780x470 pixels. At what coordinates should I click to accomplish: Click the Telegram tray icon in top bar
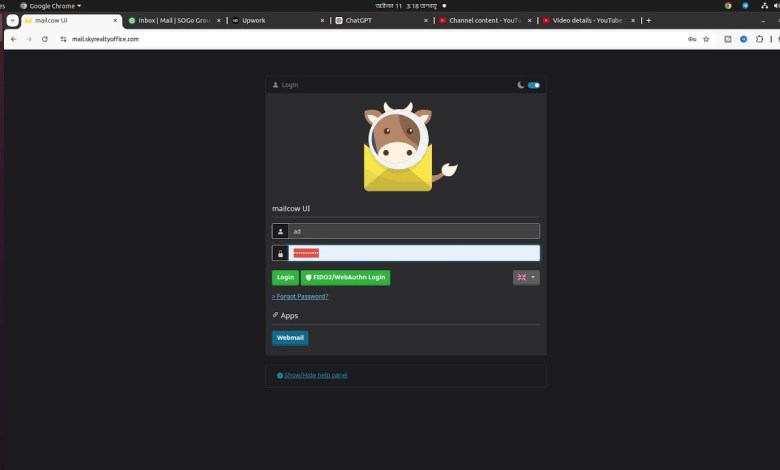(x=745, y=6)
